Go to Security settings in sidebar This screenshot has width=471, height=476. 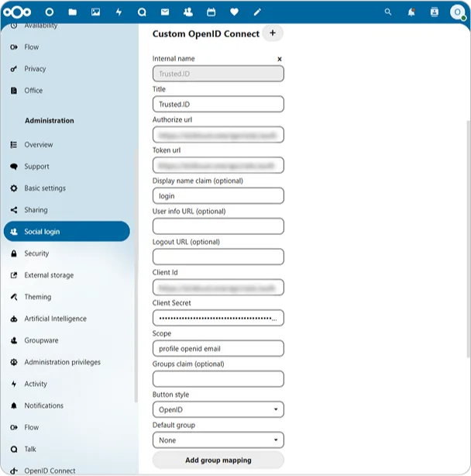point(36,254)
